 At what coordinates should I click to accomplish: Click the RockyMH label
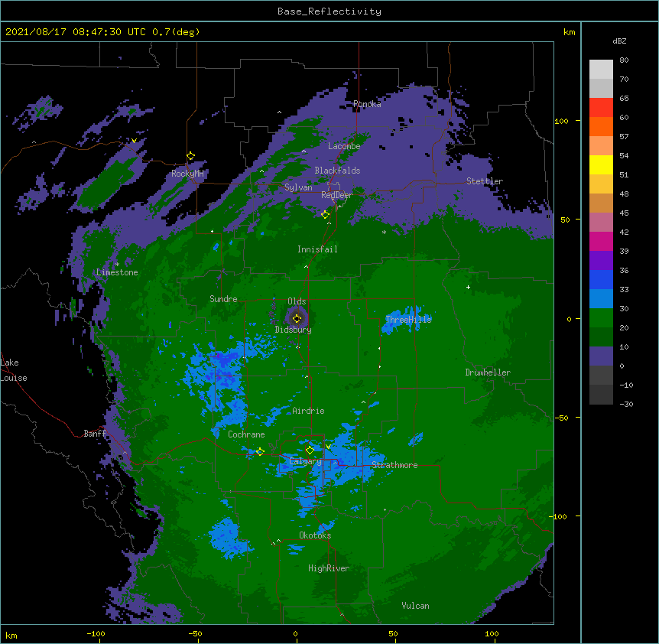click(187, 174)
